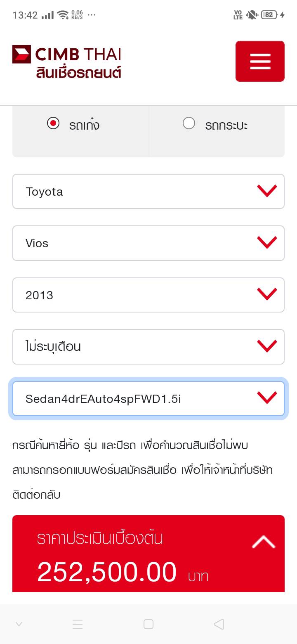The height and width of the screenshot is (644, 297).
Task: Tap the three-dots status bar overflow
Action: (92, 15)
